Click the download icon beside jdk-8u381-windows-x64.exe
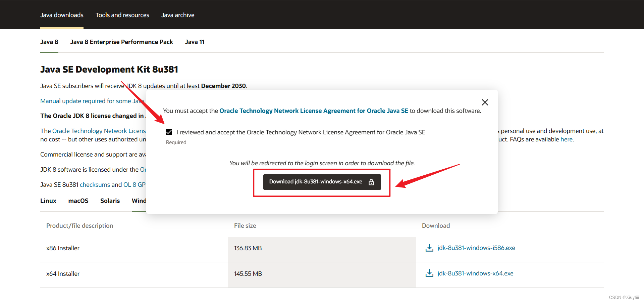The image size is (644, 303). tap(429, 273)
